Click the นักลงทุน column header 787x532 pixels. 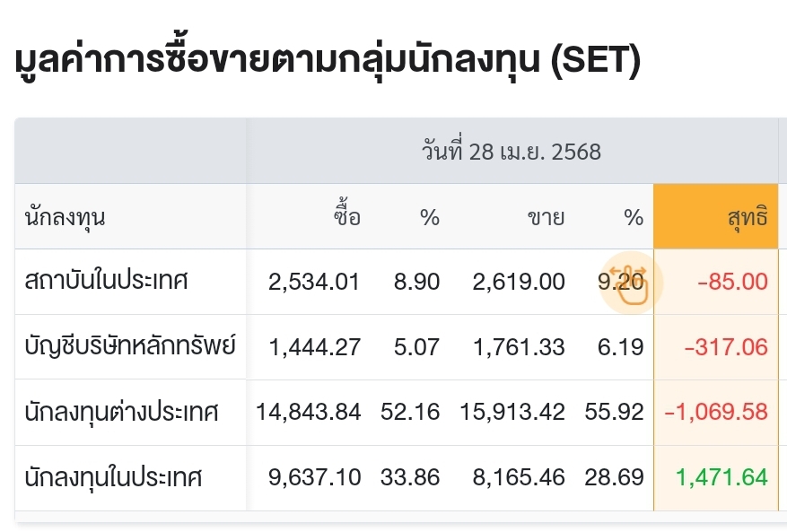(x=66, y=217)
